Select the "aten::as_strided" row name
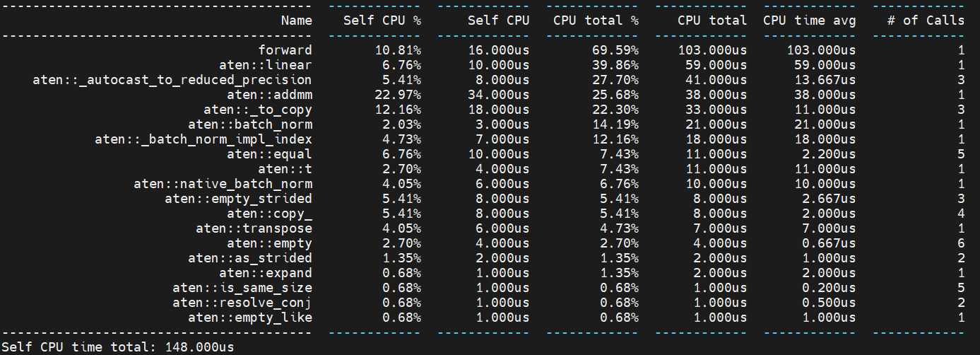Image resolution: width=980 pixels, height=355 pixels. pyautogui.click(x=250, y=258)
